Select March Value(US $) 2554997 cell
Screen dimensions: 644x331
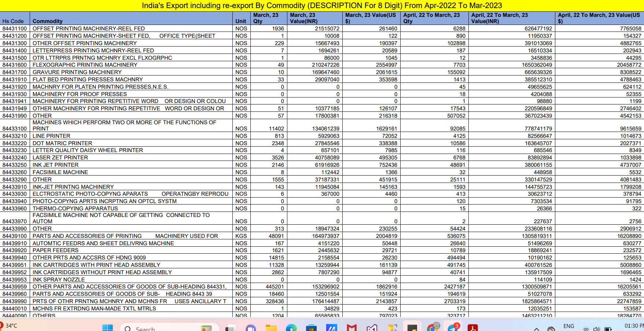(x=372, y=65)
